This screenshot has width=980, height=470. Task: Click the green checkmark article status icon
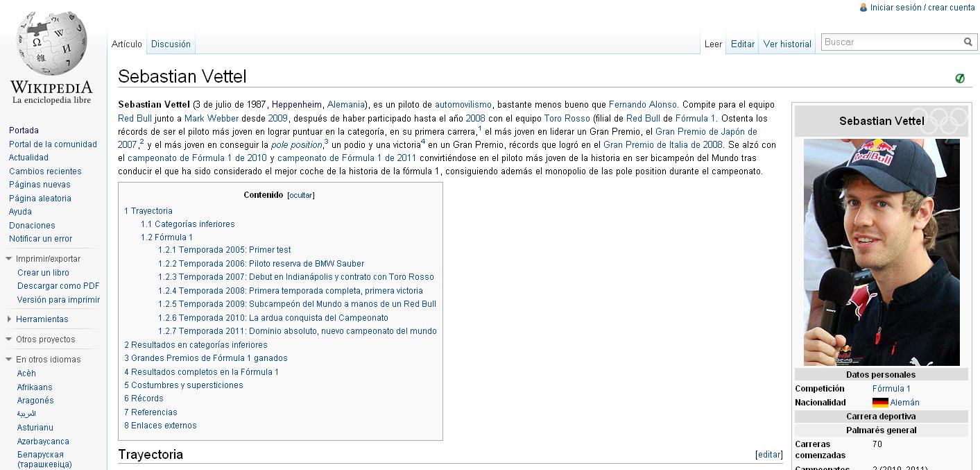(960, 78)
